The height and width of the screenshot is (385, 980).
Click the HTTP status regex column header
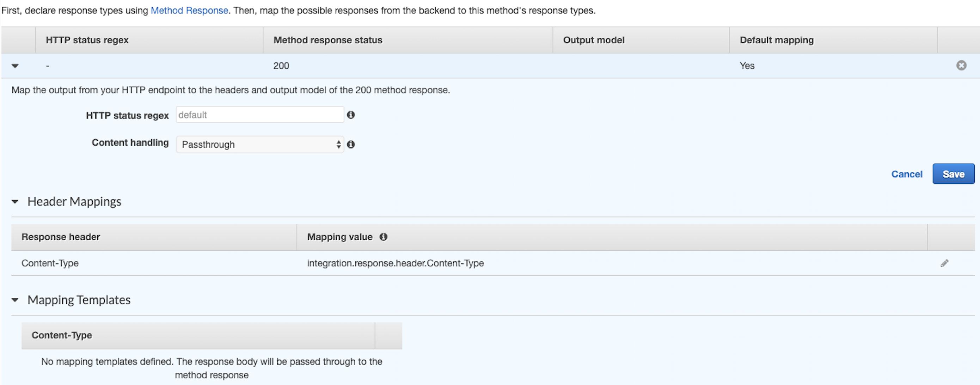coord(87,40)
